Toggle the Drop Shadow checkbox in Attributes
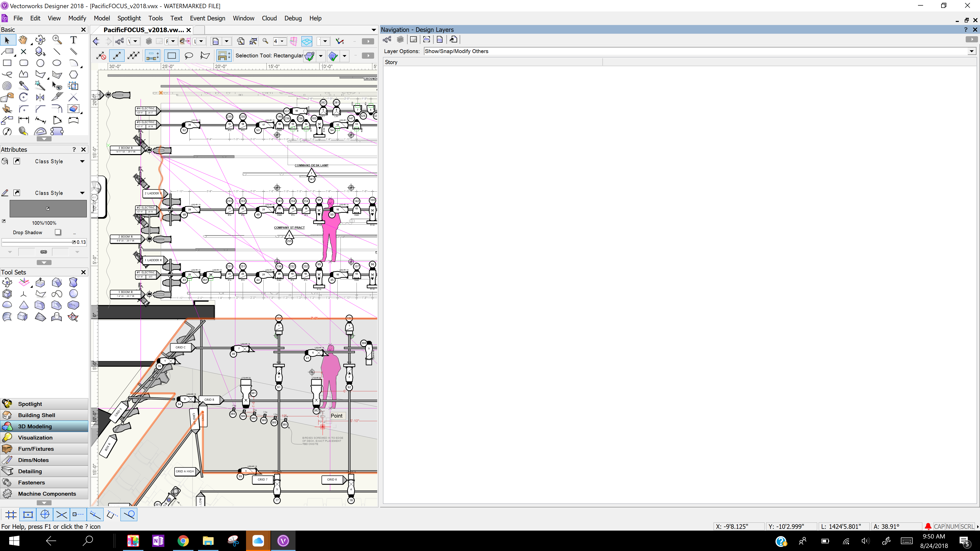This screenshot has width=980, height=551. (58, 232)
